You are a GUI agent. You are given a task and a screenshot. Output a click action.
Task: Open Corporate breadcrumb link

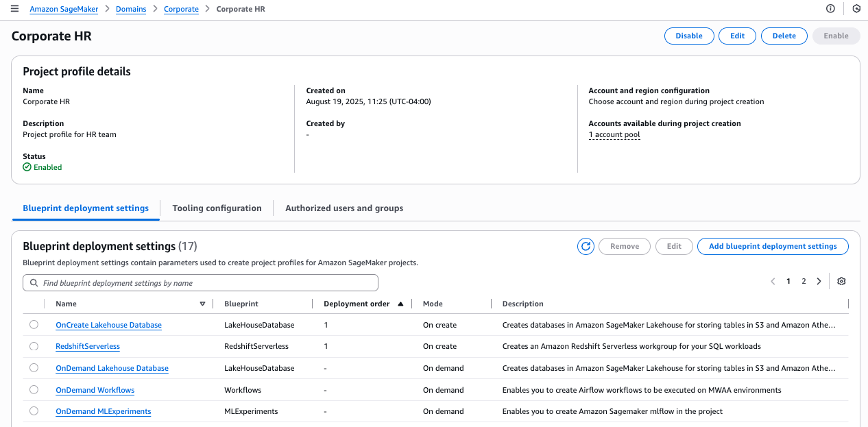click(181, 9)
